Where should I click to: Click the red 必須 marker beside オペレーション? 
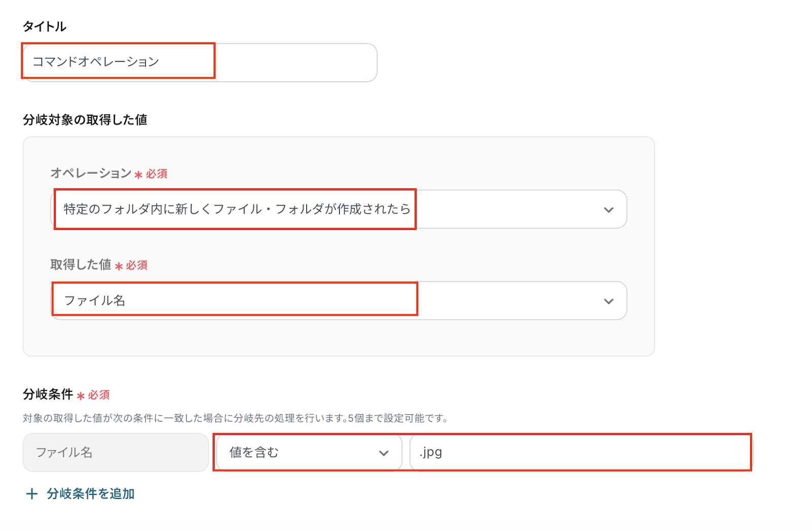point(156,174)
